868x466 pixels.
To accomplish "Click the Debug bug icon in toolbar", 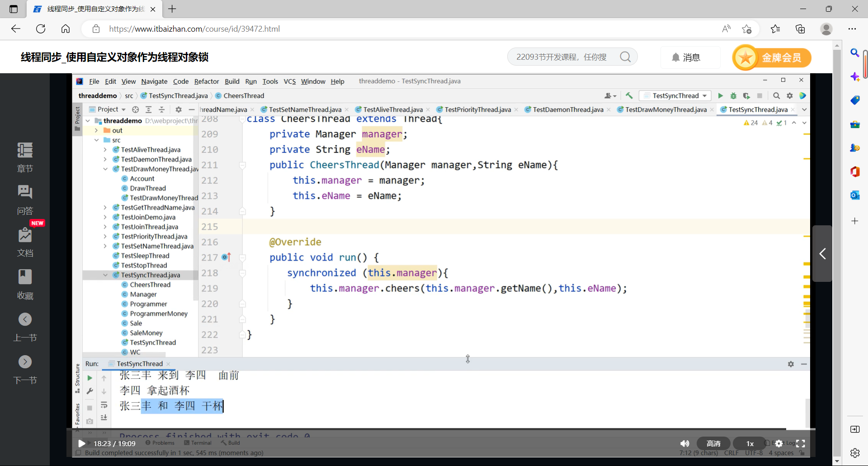I will 733,96.
